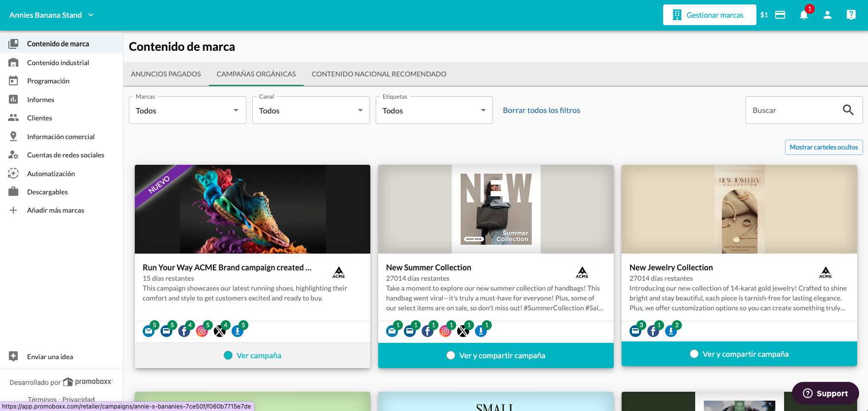
Task: Switch to the Anuncios Pagados tab
Action: (166, 74)
